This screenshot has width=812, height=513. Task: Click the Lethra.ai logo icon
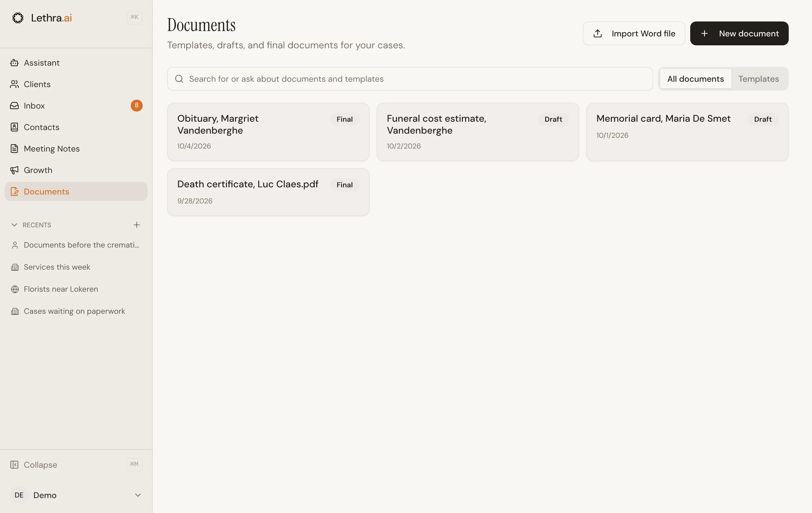point(18,18)
